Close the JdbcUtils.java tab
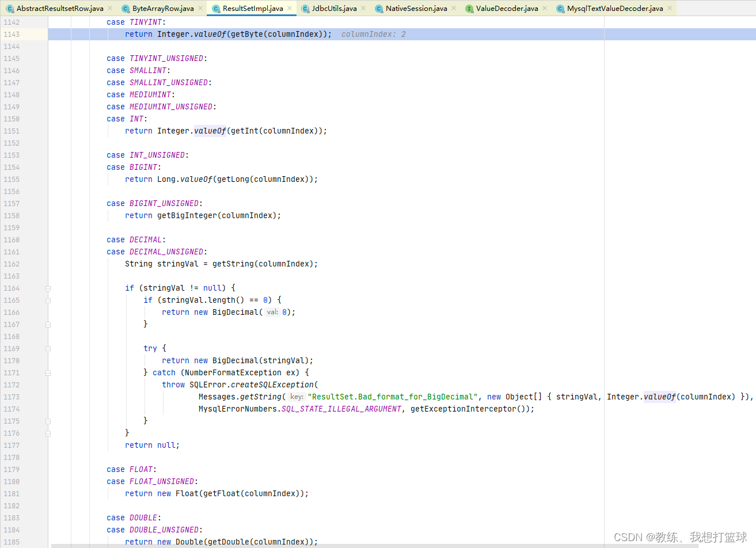 [x=363, y=8]
